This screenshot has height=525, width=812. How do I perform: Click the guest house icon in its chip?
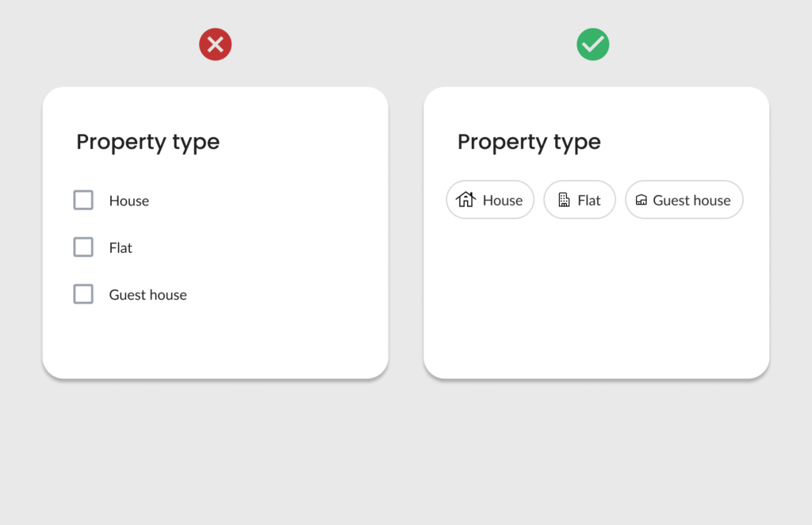click(x=642, y=200)
